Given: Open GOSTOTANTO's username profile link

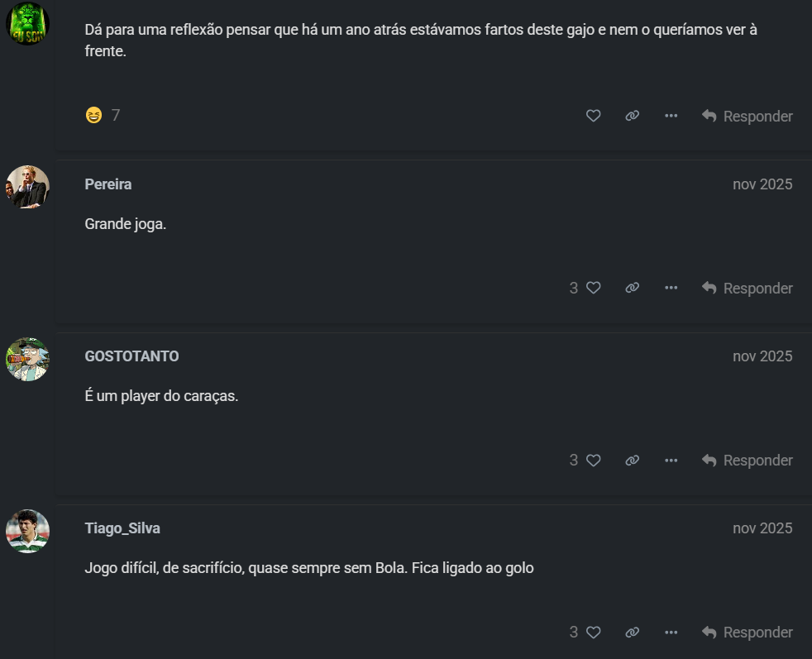Looking at the screenshot, I should point(131,356).
